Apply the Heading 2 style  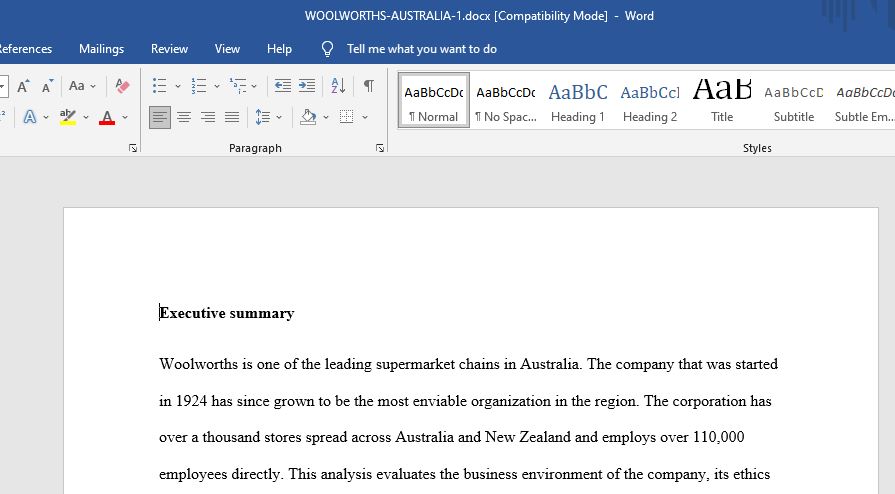[650, 101]
